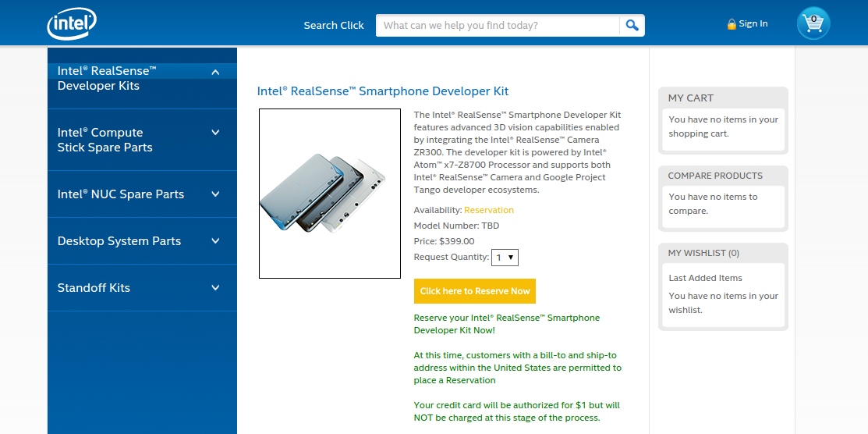Expand the Standoff Kits chevron

216,288
